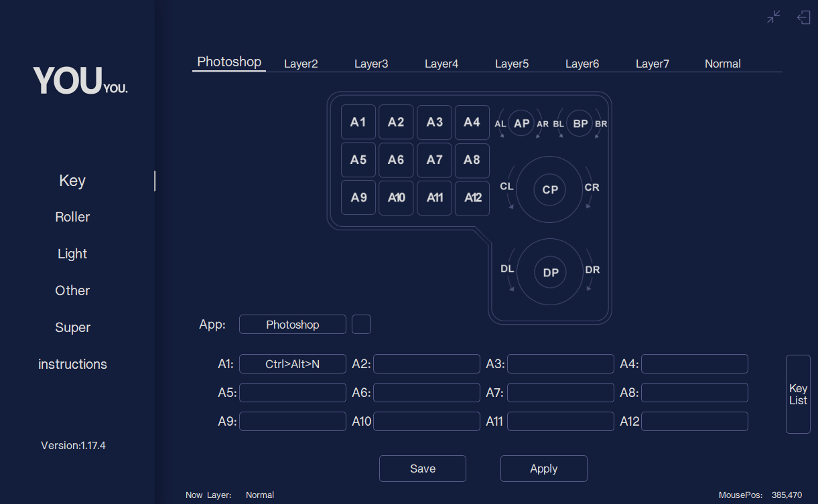This screenshot has width=818, height=504.
Task: Click the A1 field containing Ctrl>Alt>N
Action: pos(293,364)
